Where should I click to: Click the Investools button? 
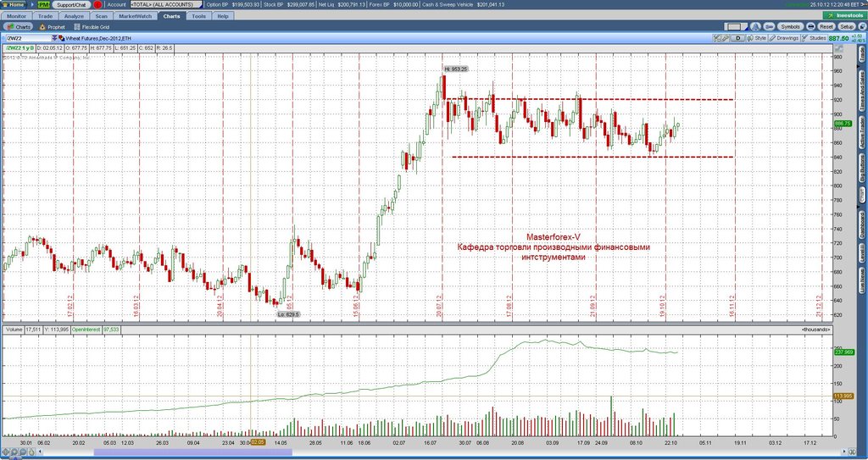pos(845,15)
